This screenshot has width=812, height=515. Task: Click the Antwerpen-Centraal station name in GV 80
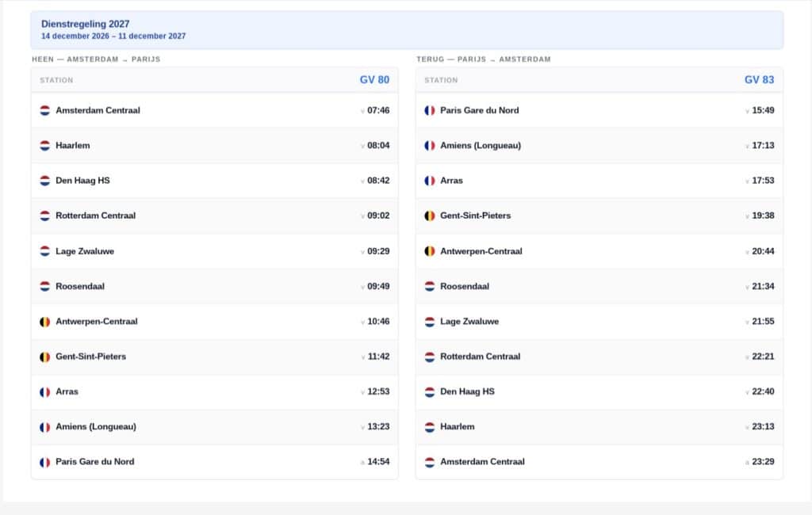pyautogui.click(x=97, y=322)
